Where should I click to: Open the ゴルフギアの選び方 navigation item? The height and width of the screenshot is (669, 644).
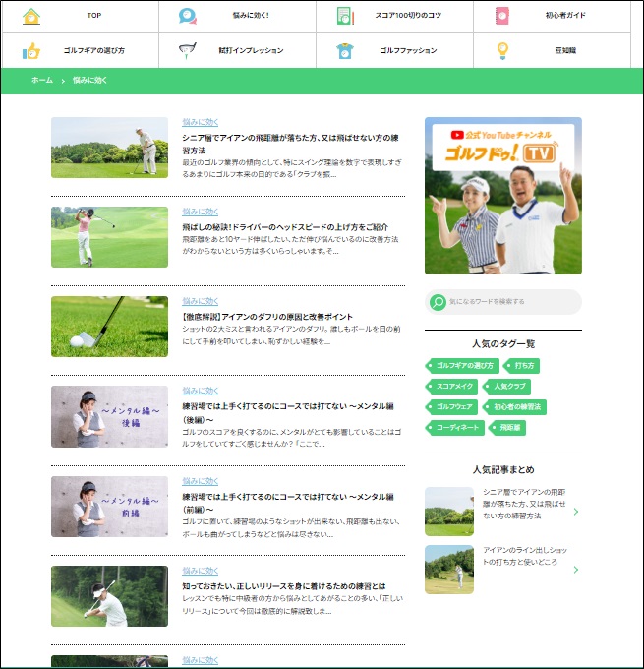(81, 50)
